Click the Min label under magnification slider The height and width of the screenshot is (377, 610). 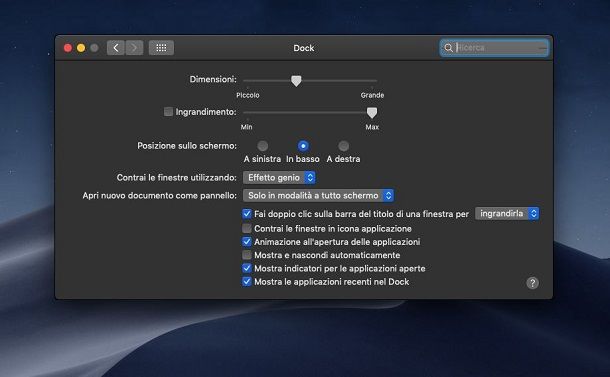tap(246, 127)
